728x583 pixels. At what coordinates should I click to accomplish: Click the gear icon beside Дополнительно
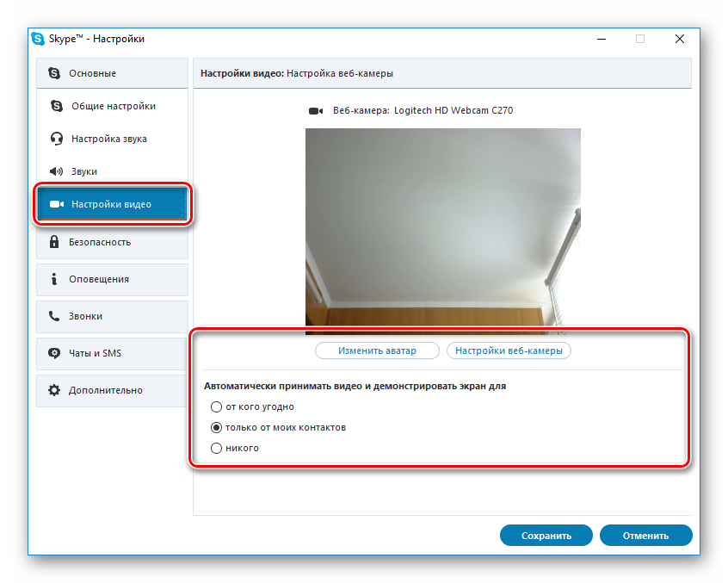click(x=54, y=390)
